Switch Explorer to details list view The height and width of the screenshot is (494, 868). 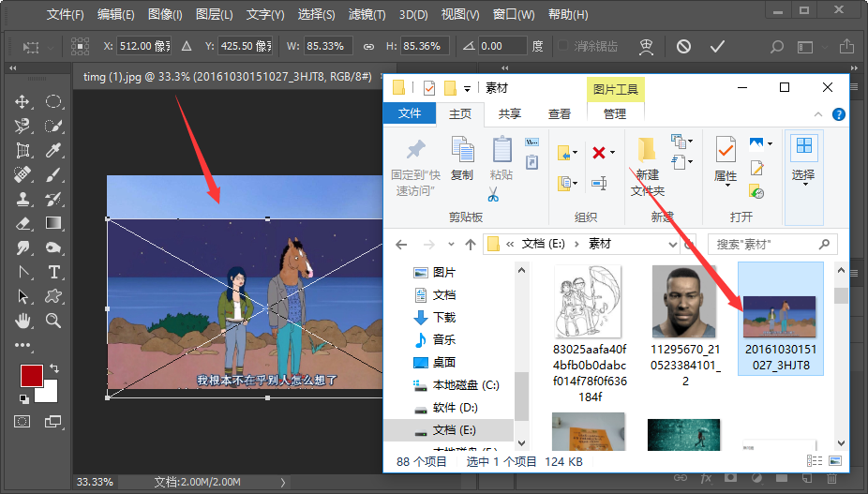click(x=815, y=461)
